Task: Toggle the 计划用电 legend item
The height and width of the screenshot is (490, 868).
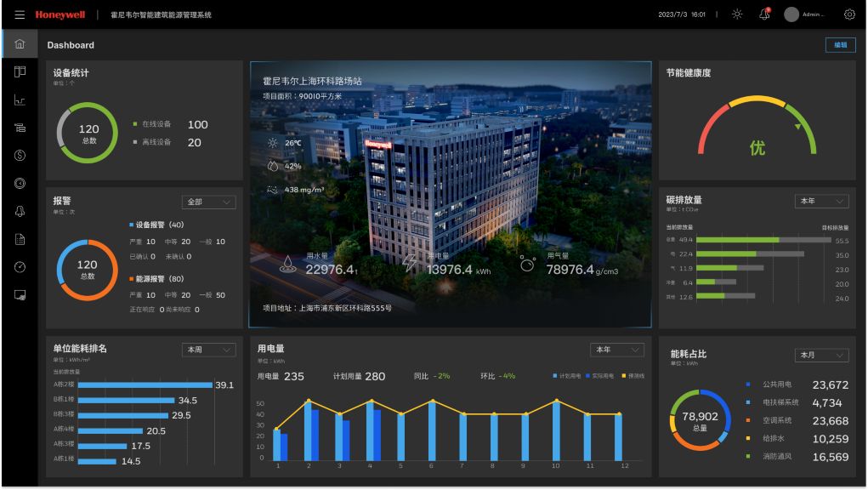Action: (x=567, y=376)
